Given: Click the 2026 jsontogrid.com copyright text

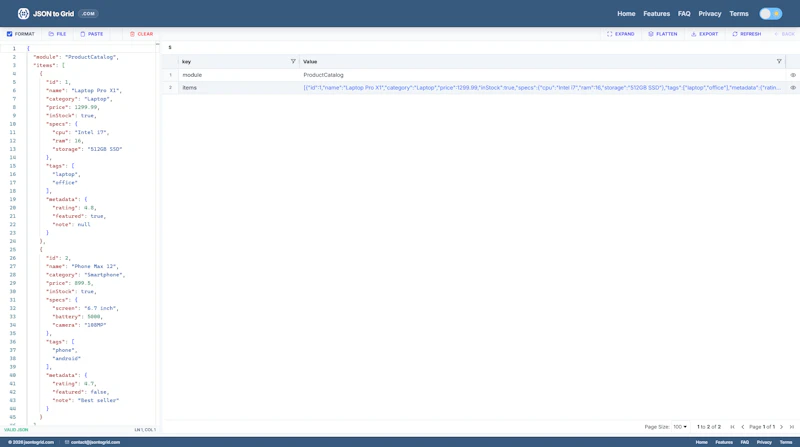Looking at the screenshot, I should click(31, 442).
